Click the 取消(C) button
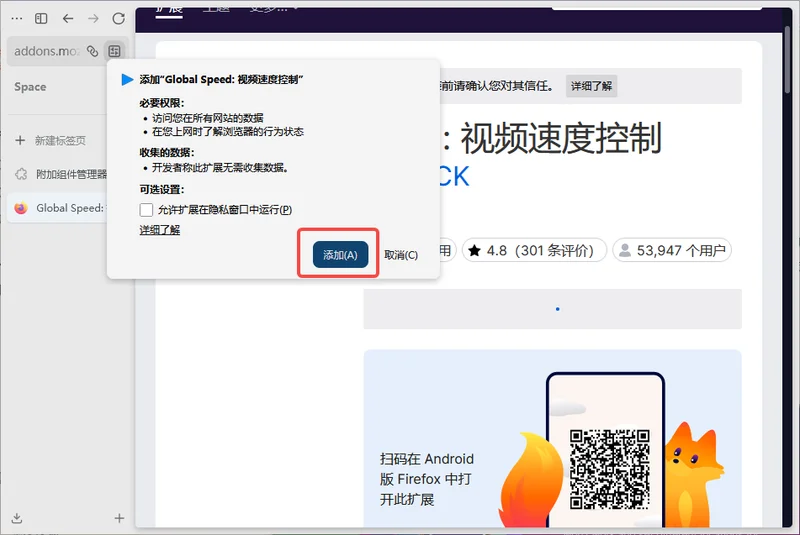The height and width of the screenshot is (535, 800). click(401, 255)
